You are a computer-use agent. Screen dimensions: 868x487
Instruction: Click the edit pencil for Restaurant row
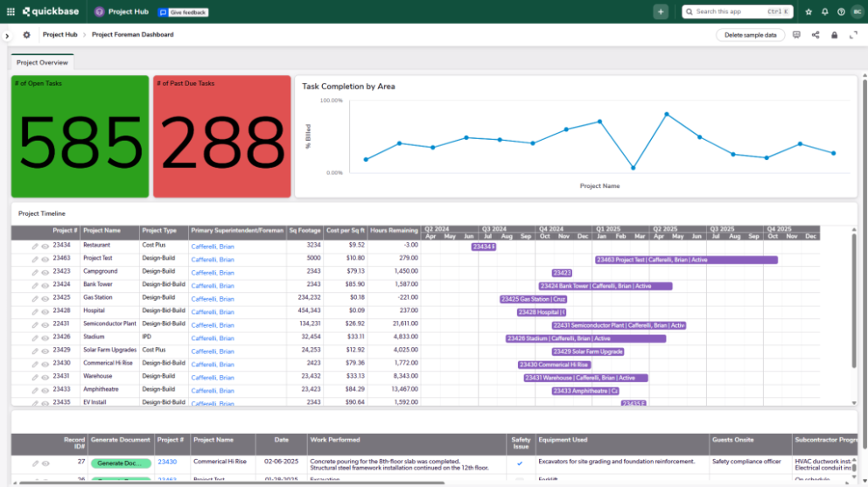tap(35, 247)
